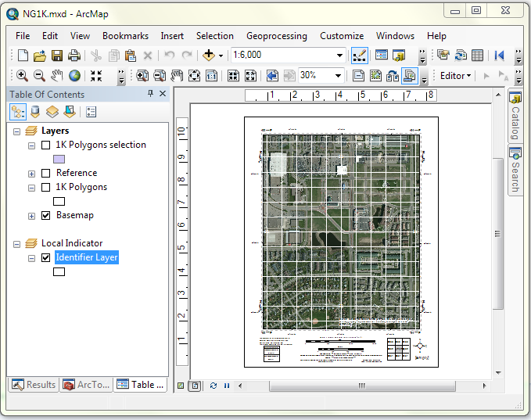Expand the Basemap layer

31,216
